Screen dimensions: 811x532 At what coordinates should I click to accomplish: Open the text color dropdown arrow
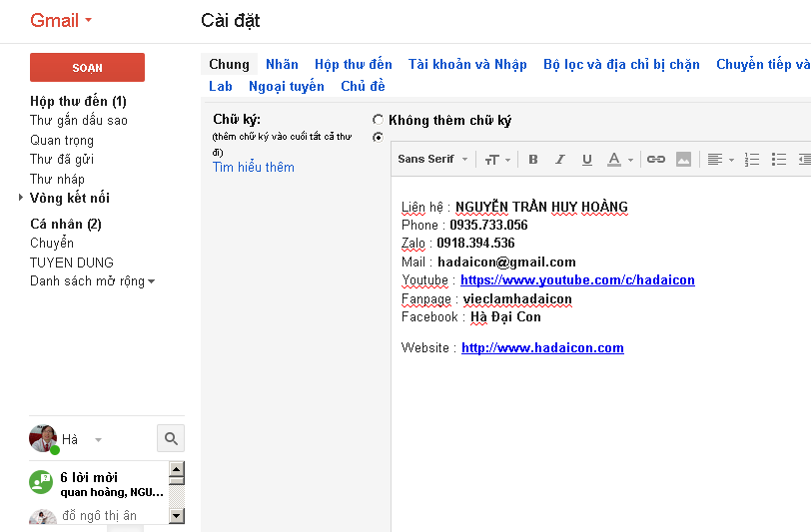(x=630, y=161)
